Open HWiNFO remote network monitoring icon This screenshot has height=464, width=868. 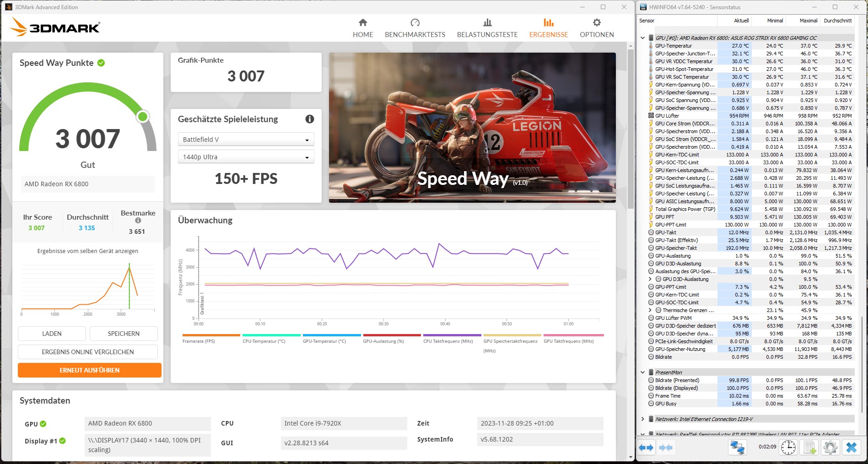tap(737, 448)
